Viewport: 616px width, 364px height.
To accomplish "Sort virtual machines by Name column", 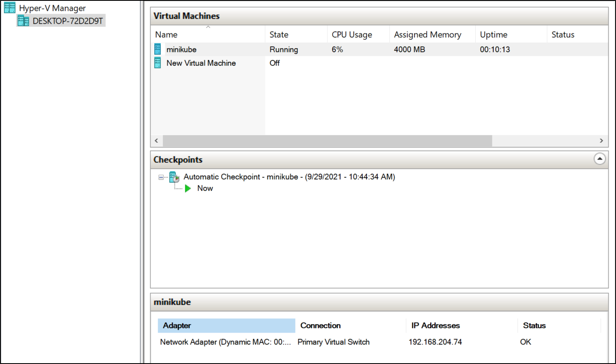I will [x=208, y=35].
